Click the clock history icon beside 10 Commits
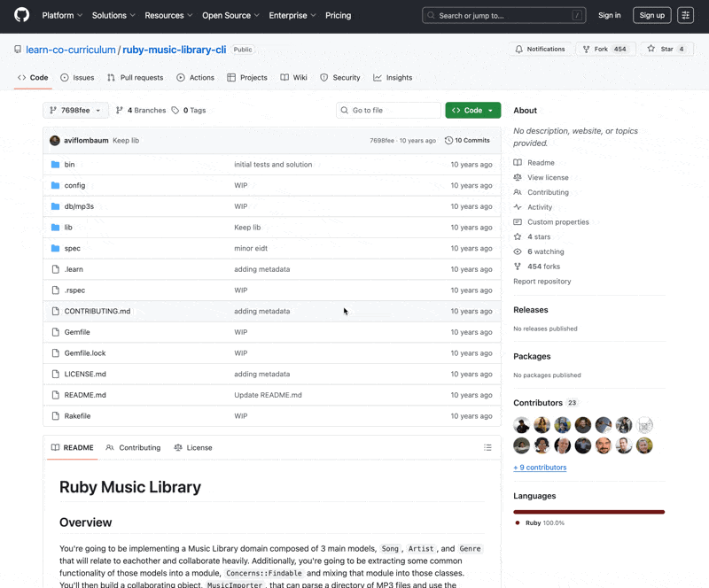The height and width of the screenshot is (588, 709). click(448, 141)
